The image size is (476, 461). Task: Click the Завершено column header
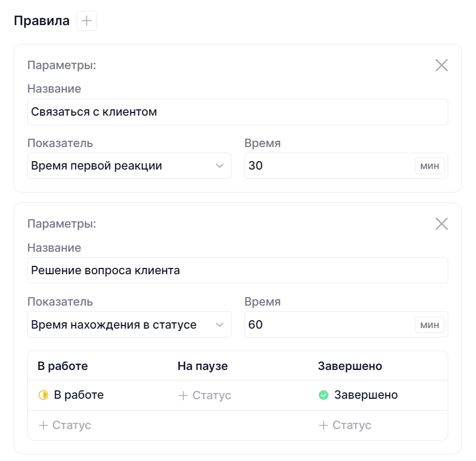click(x=350, y=366)
